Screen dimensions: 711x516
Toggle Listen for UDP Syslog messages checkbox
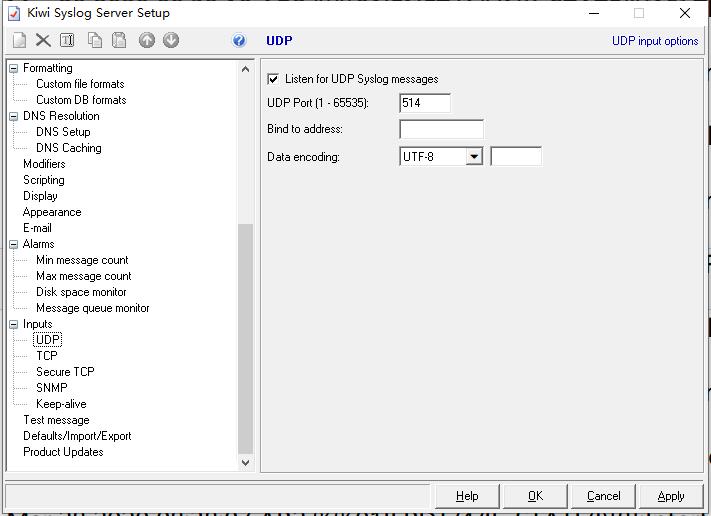pos(273,79)
